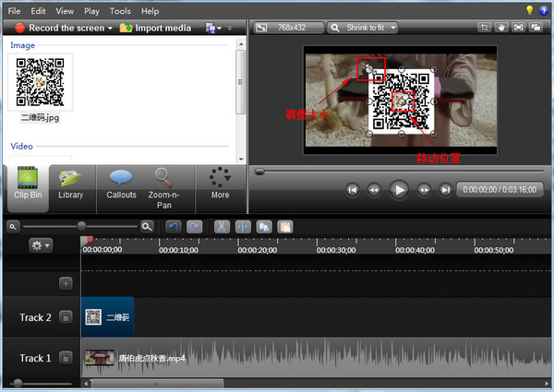Open the timeline gear settings dropdown
This screenshot has width=554, height=392.
[41, 244]
